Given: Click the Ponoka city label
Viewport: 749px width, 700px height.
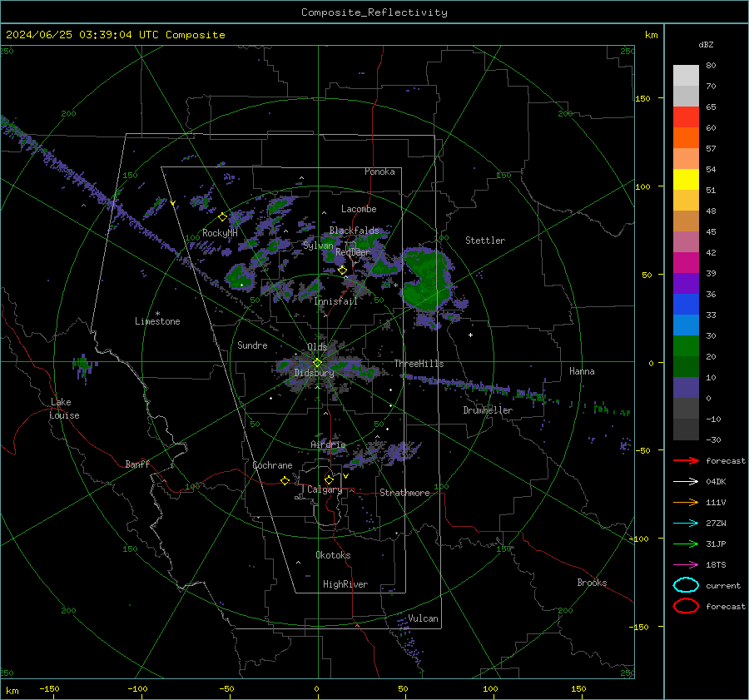Looking at the screenshot, I should click(379, 171).
